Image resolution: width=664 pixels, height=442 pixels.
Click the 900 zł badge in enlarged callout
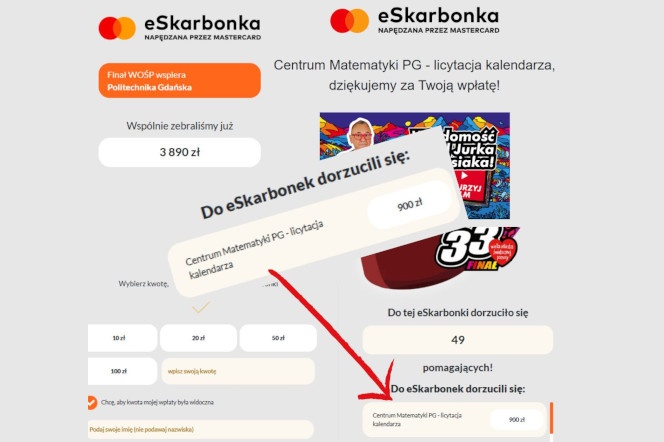point(409,205)
